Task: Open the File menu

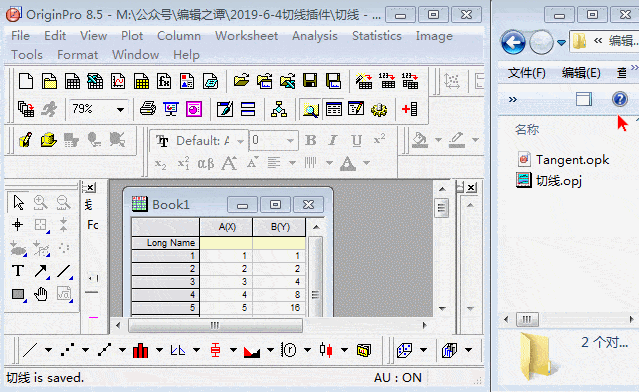Action: pyautogui.click(x=20, y=36)
